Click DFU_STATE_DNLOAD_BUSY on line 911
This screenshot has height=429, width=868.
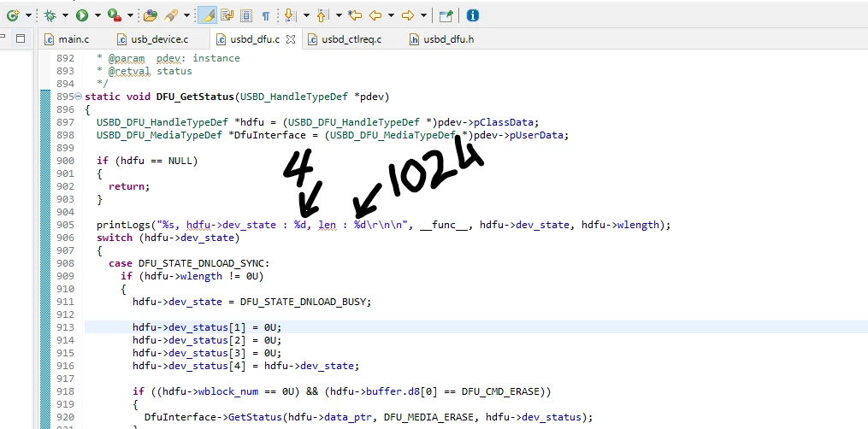coord(303,302)
